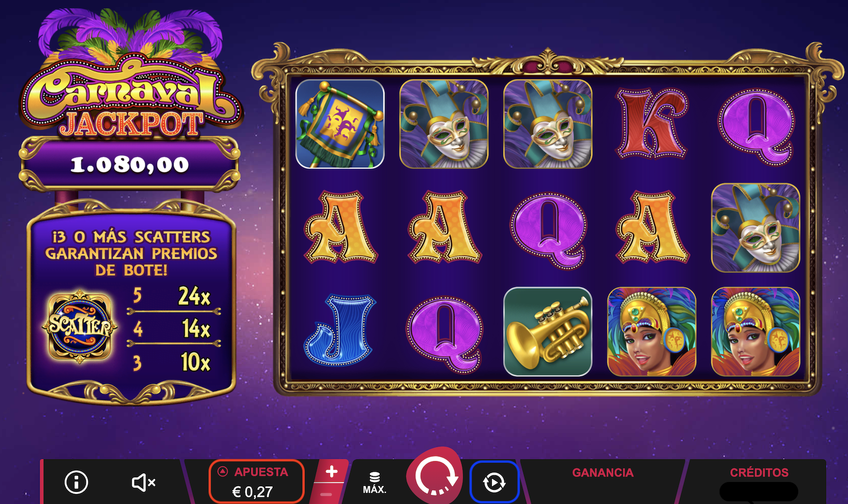848x504 pixels.
Task: Click the golden trumpet symbol
Action: (548, 332)
